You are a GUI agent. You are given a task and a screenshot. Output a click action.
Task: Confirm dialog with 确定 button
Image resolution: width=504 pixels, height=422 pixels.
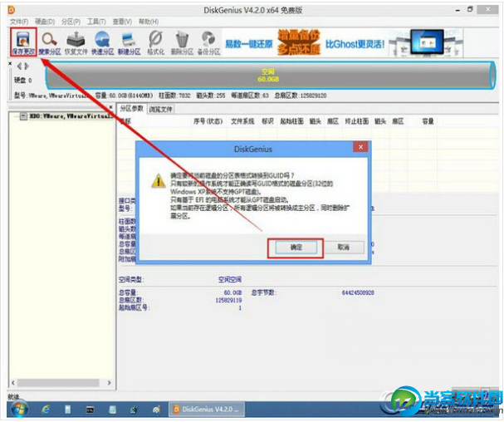tap(296, 248)
